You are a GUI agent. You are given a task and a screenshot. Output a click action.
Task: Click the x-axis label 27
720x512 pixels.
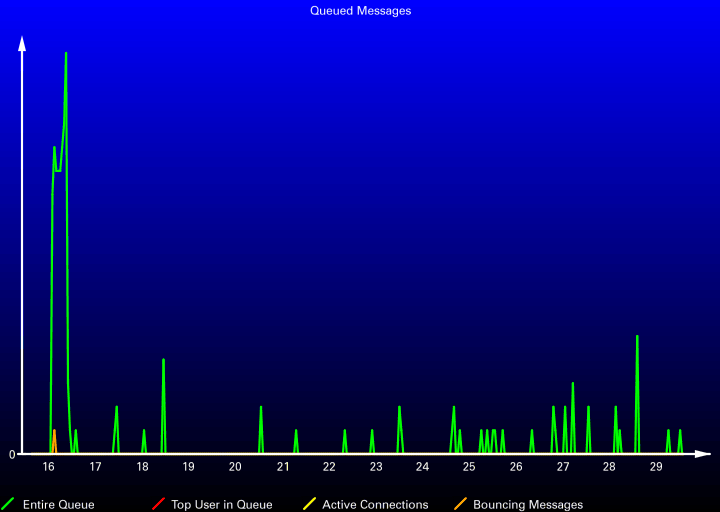pos(563,467)
